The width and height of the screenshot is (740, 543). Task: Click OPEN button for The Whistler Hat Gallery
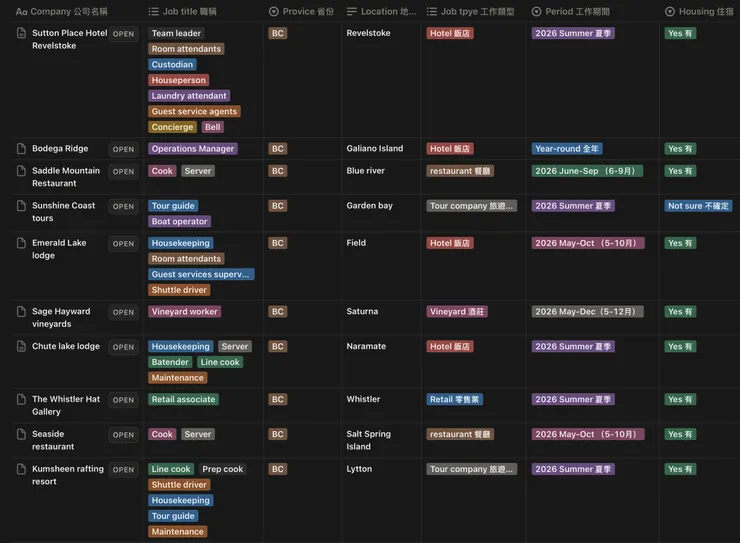[x=124, y=400]
